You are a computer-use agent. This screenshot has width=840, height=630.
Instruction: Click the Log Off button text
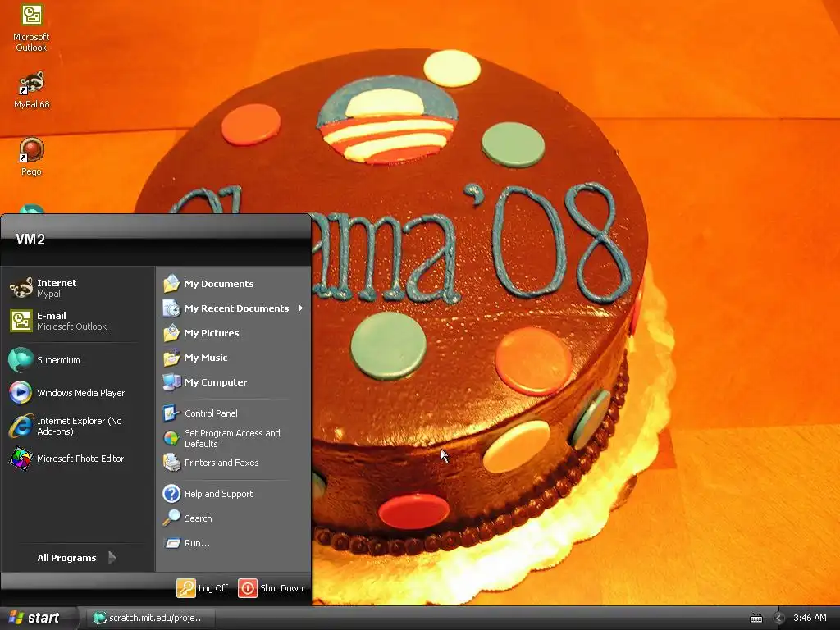213,588
